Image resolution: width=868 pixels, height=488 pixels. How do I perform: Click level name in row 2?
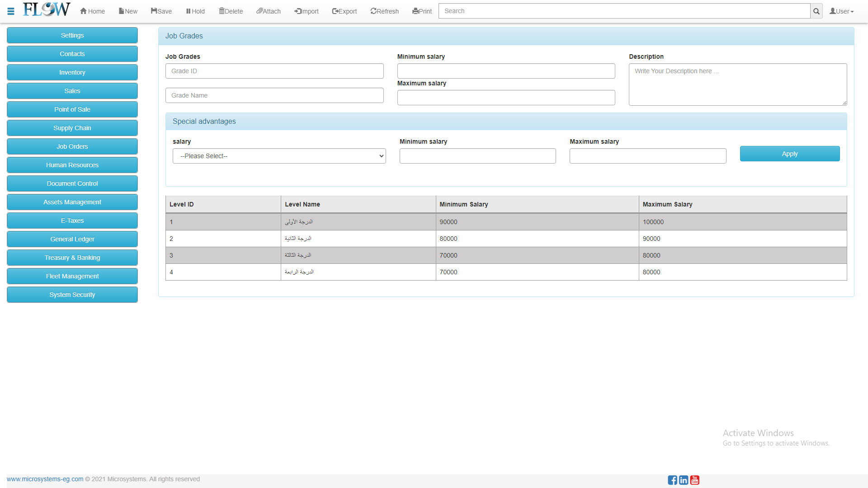tap(359, 239)
